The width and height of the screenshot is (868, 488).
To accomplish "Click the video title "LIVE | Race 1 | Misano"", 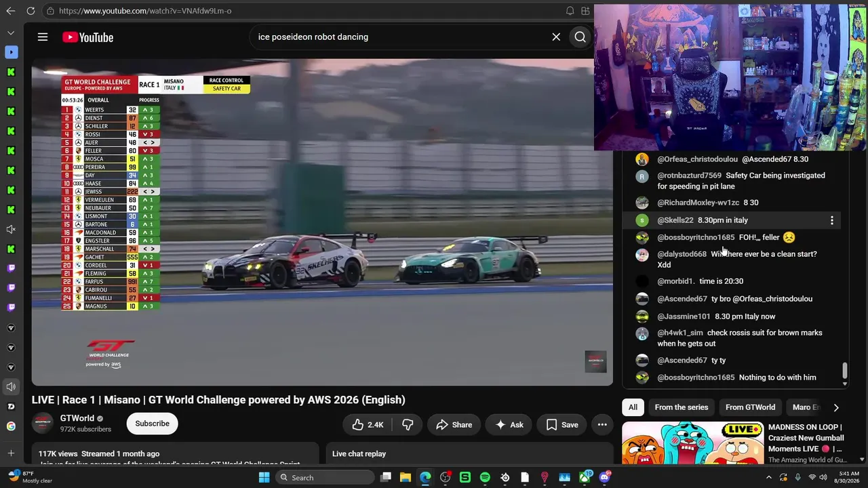I will point(218,400).
